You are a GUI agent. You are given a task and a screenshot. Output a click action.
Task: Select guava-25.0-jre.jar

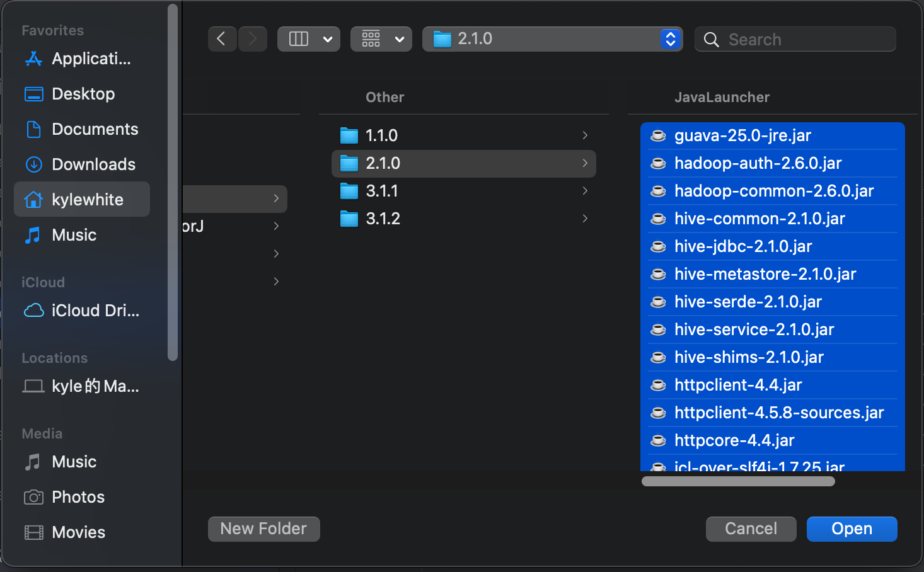tap(773, 135)
